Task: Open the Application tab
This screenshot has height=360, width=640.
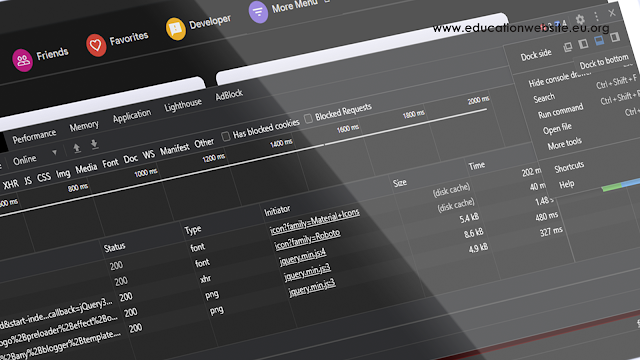Action: (132, 116)
